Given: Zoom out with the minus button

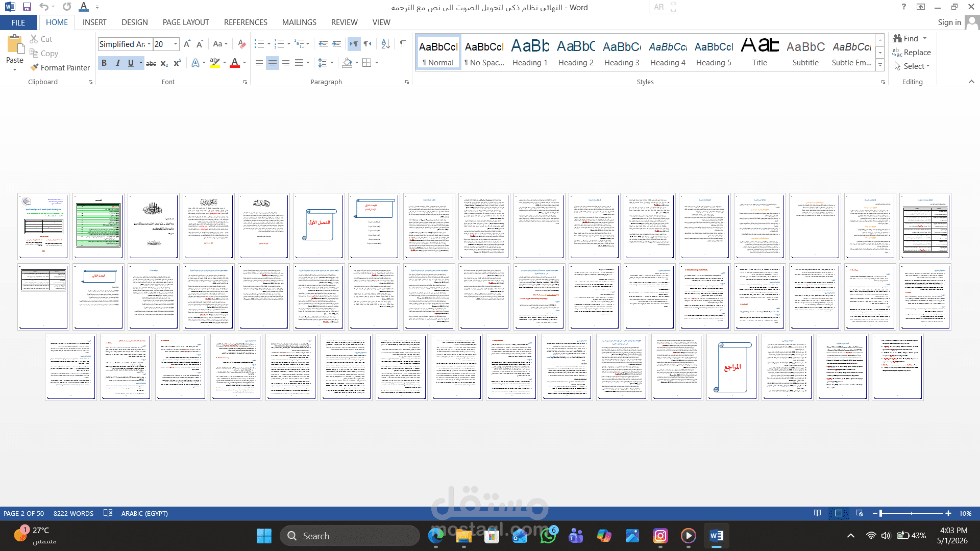Looking at the screenshot, I should (875, 513).
